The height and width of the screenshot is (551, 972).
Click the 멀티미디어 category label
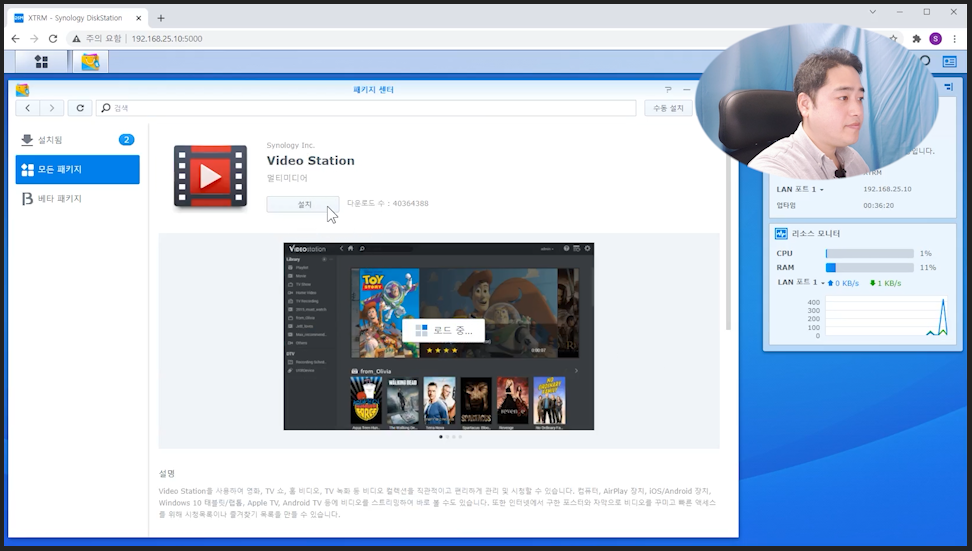287,178
